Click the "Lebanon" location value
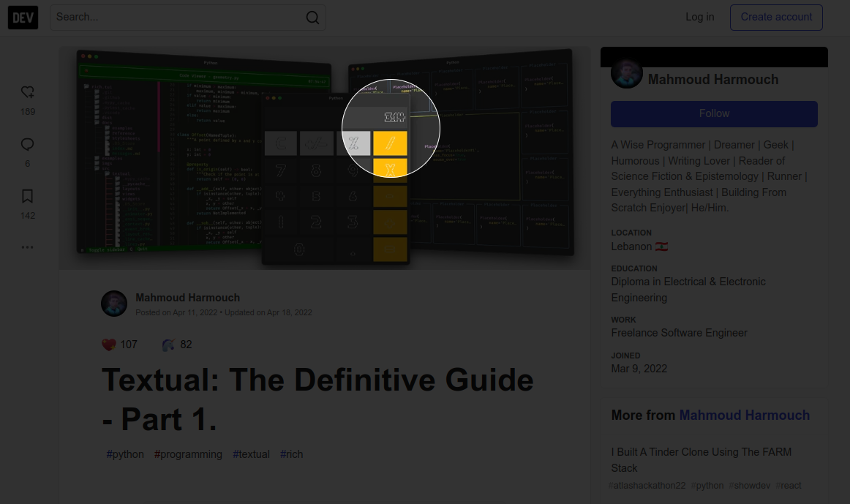 coord(631,247)
